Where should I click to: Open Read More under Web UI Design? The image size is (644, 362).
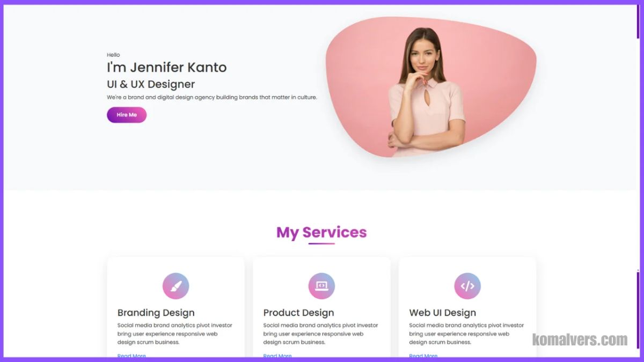pos(423,356)
